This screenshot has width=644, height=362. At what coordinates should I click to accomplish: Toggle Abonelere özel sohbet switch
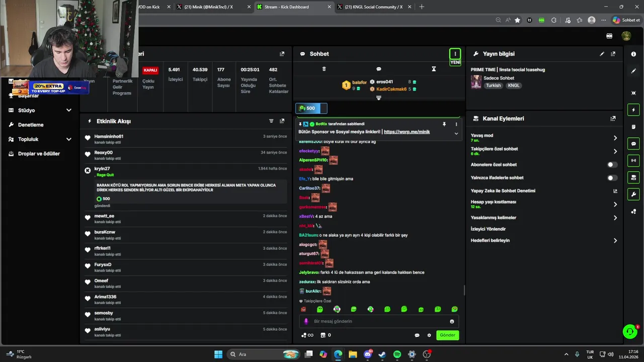tap(612, 165)
